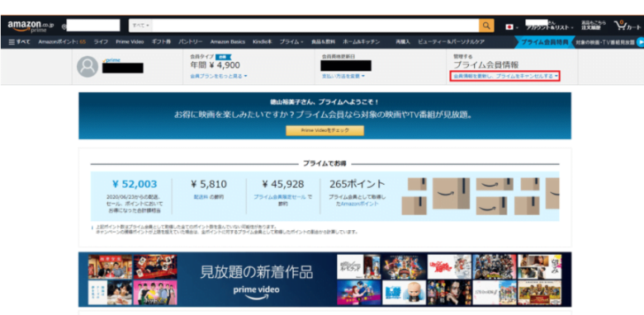Click 対象の映画・TV番組見放題 nav promo
This screenshot has height=315, width=644.
pos(605,42)
